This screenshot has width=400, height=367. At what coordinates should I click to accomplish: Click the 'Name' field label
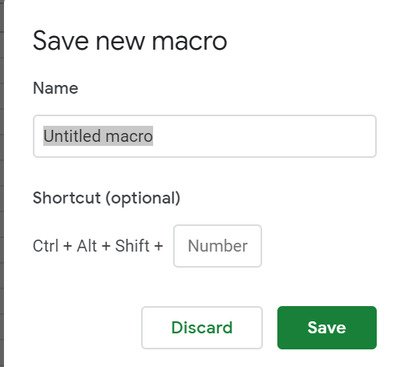tap(55, 88)
